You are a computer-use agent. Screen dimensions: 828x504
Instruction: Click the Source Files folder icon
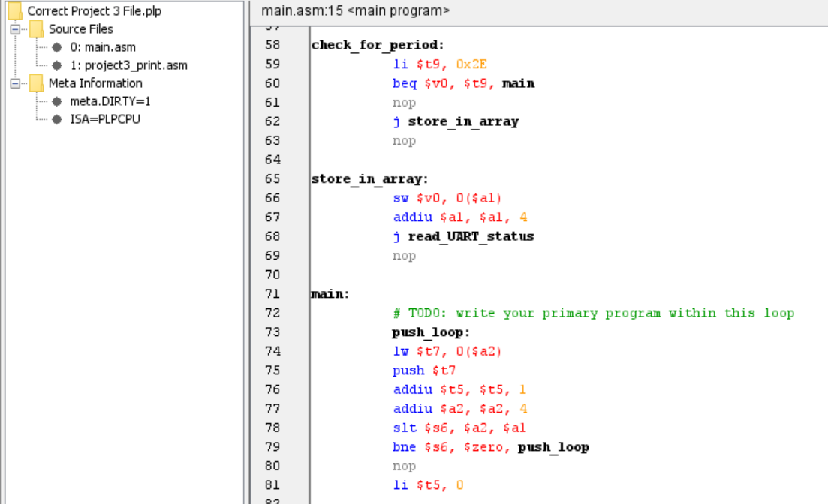tap(35, 28)
